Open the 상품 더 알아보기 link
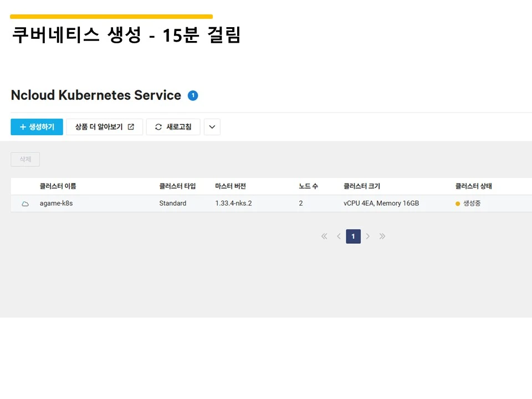This screenshot has width=532, height=399. tap(105, 127)
